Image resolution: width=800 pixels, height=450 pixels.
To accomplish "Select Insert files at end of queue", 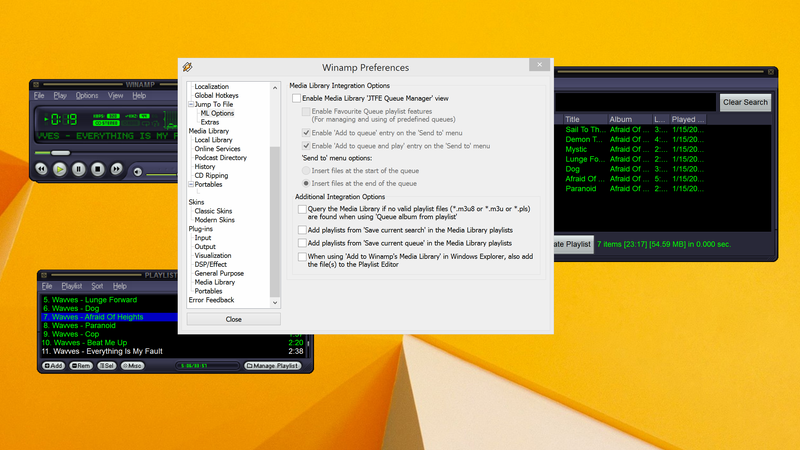I will pos(306,183).
